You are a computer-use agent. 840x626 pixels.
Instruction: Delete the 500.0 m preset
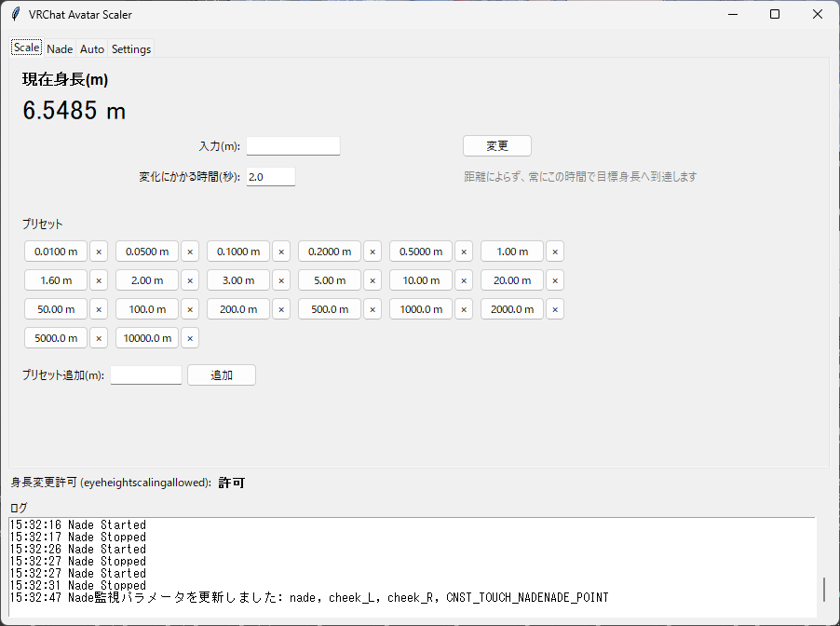pos(373,309)
